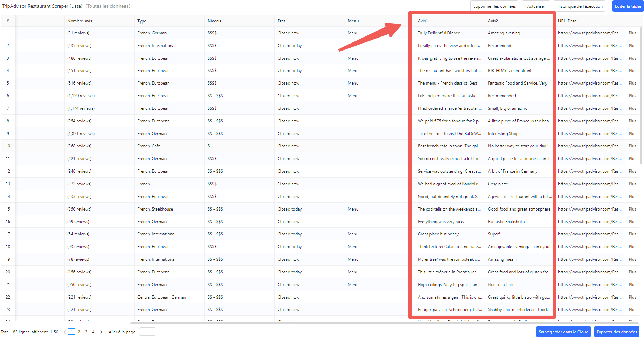The image size is (644, 339).
Task: Click the horizontal scrollbar below the table
Action: tap(351, 323)
